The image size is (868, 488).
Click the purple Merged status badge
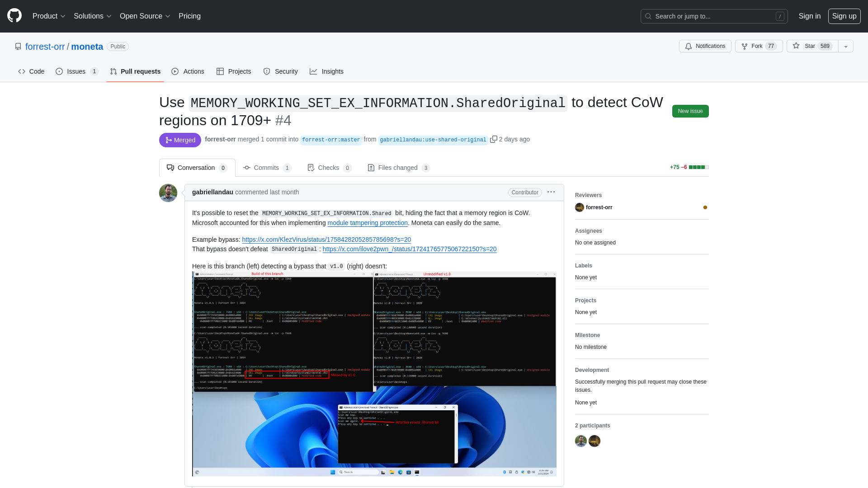(180, 140)
